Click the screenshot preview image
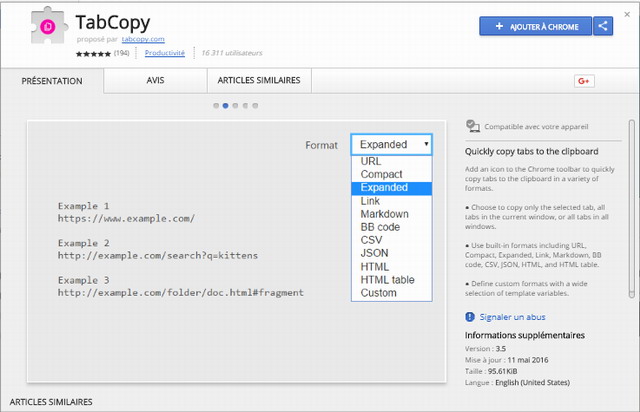 (x=236, y=252)
